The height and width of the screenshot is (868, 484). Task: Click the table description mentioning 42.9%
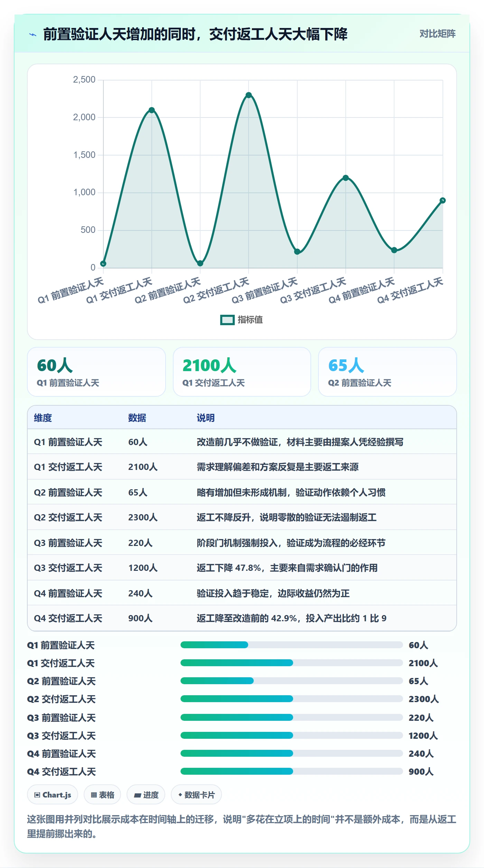click(291, 618)
